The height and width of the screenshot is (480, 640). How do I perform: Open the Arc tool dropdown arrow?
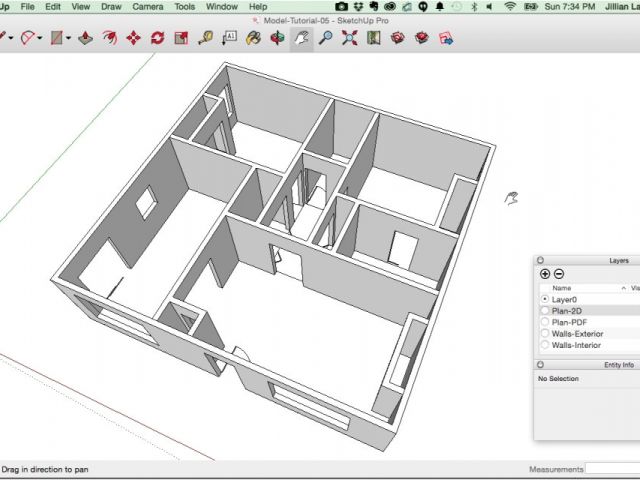click(41, 39)
